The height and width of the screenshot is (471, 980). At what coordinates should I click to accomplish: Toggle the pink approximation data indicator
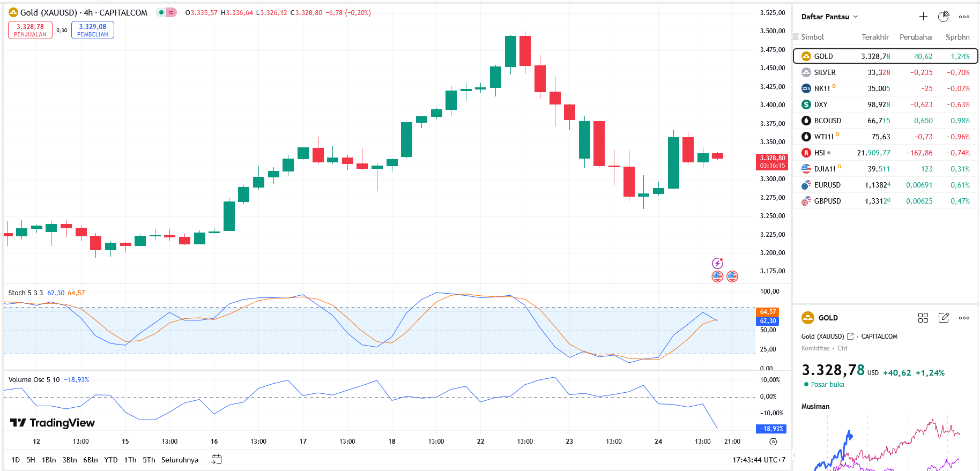coord(171,12)
